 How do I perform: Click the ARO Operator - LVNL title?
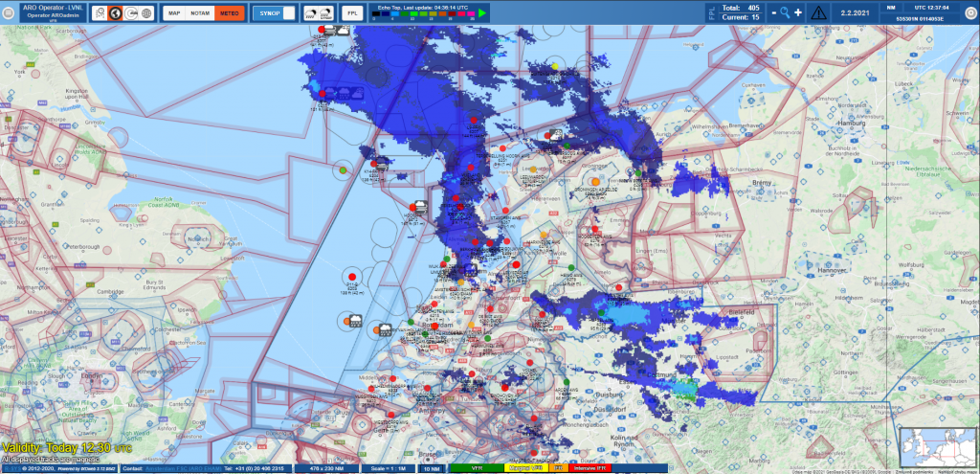click(54, 8)
